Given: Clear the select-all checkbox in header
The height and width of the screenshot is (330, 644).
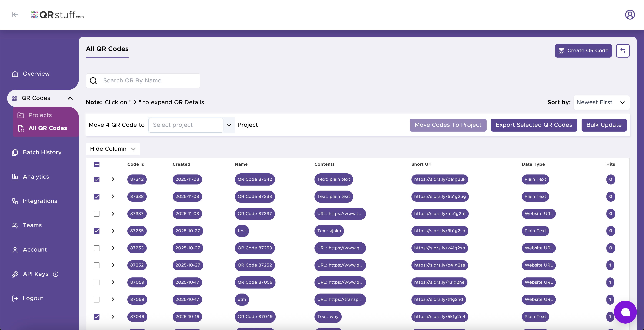Looking at the screenshot, I should tap(96, 164).
